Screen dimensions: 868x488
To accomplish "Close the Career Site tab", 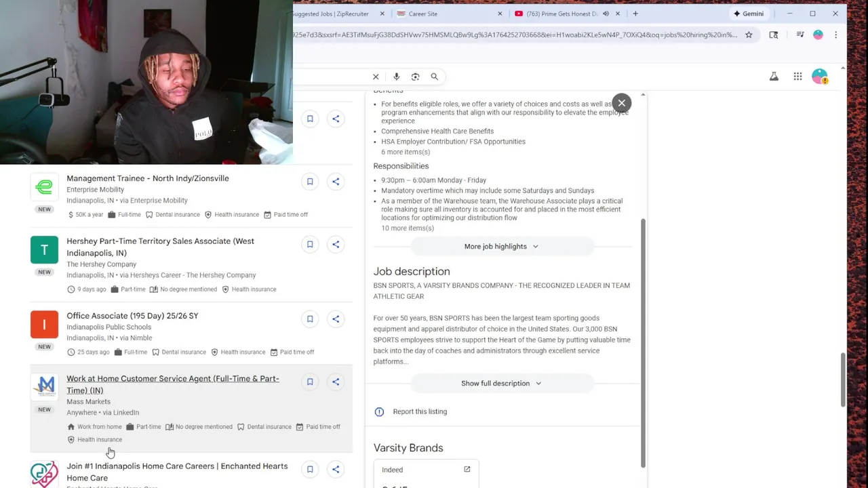I will click(500, 14).
